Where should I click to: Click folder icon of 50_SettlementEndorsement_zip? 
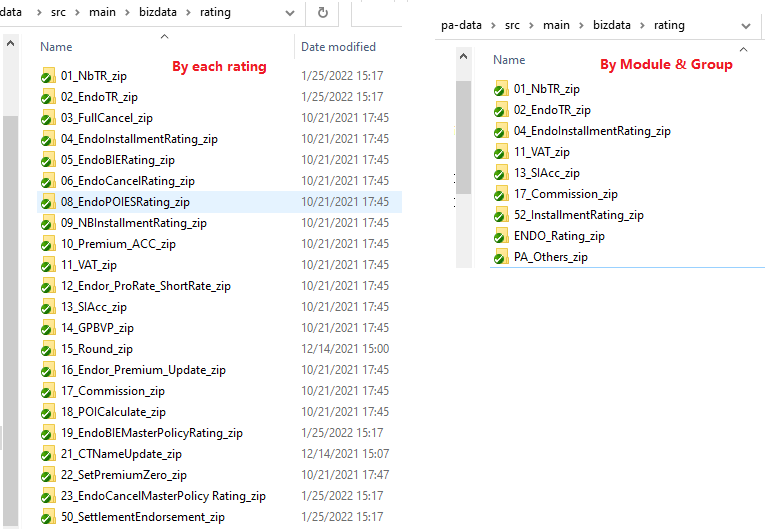pos(47,517)
